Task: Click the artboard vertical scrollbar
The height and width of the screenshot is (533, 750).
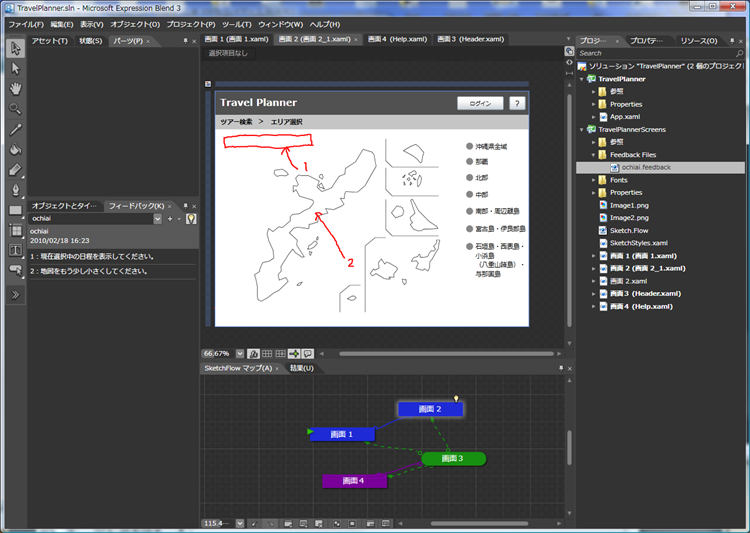Action: pyautogui.click(x=569, y=211)
